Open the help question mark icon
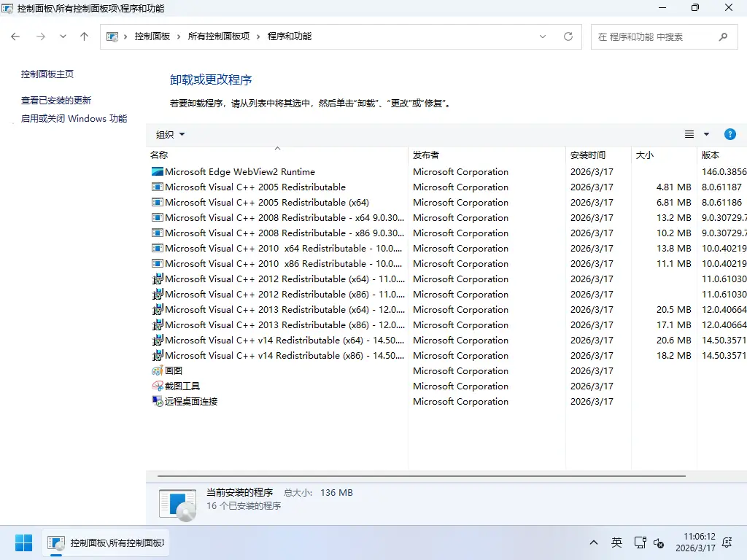 click(729, 134)
